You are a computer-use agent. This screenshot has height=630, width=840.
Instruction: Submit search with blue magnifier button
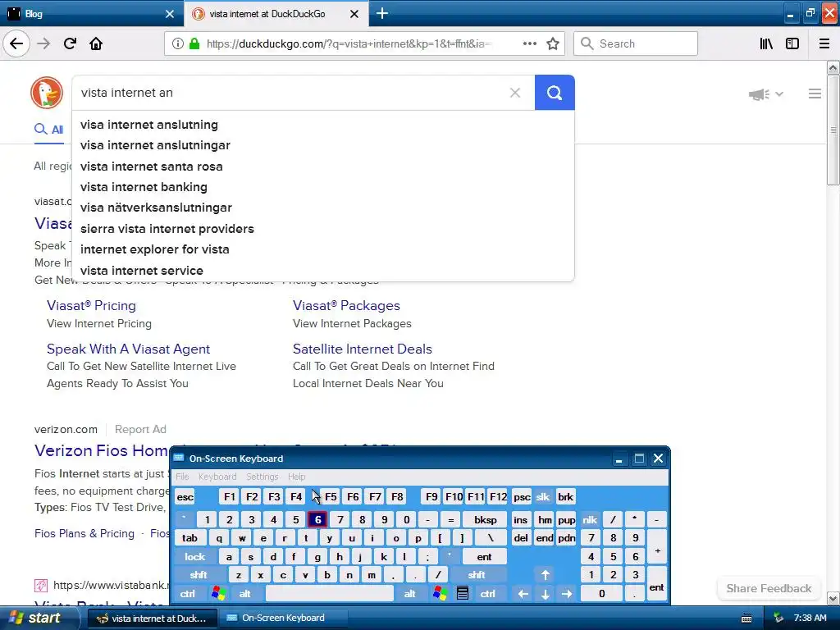point(555,93)
